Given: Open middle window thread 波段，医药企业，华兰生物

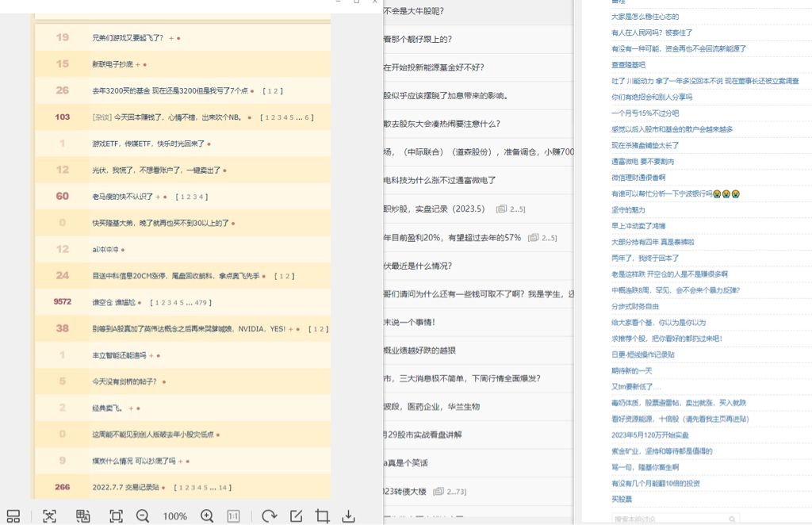Looking at the screenshot, I should (x=431, y=406).
